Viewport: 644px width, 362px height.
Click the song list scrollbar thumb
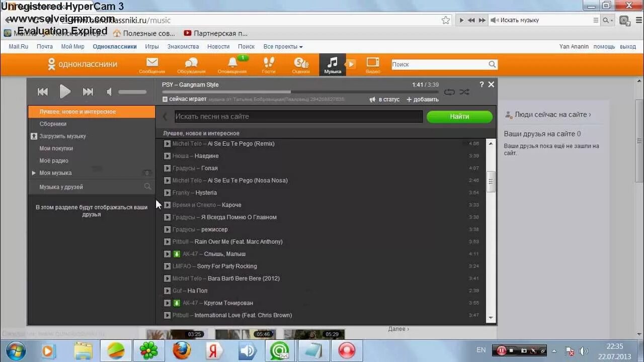tap(491, 182)
